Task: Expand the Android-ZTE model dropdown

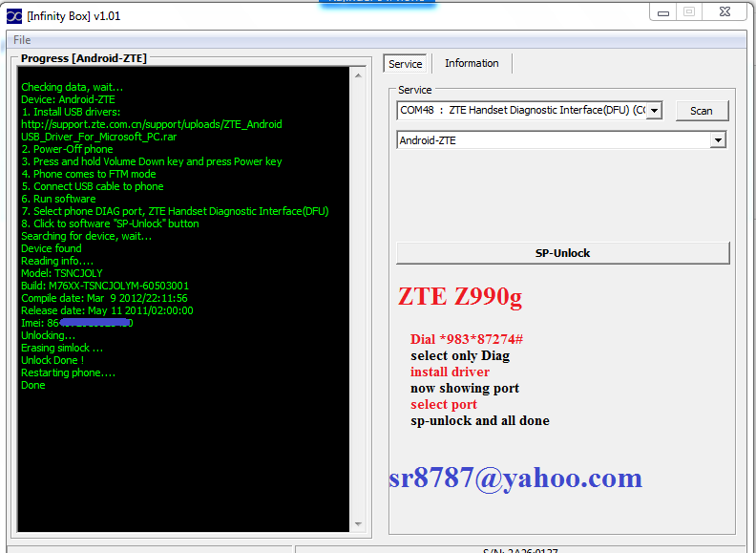Action: (x=718, y=140)
